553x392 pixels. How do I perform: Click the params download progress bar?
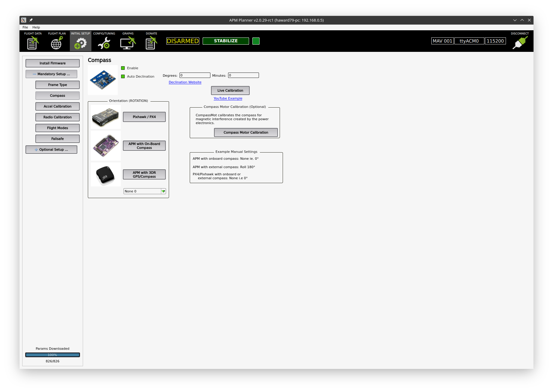tap(52, 355)
